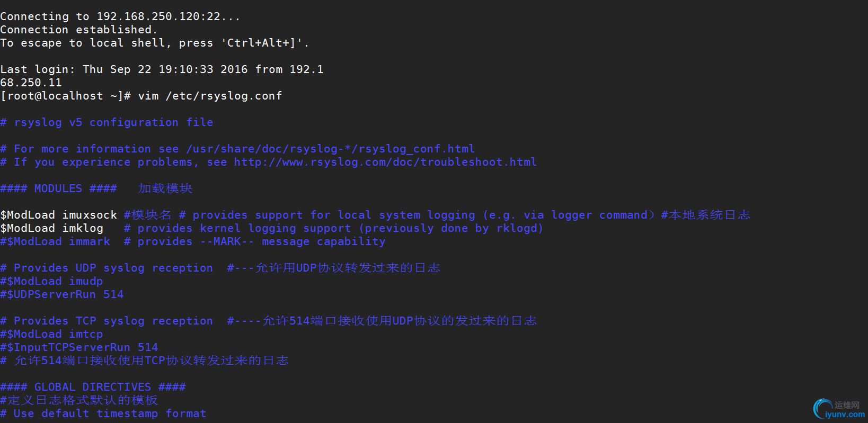The image size is (868, 423).
Task: Click the #$InputTCPServerRun 514 line
Action: 79,347
